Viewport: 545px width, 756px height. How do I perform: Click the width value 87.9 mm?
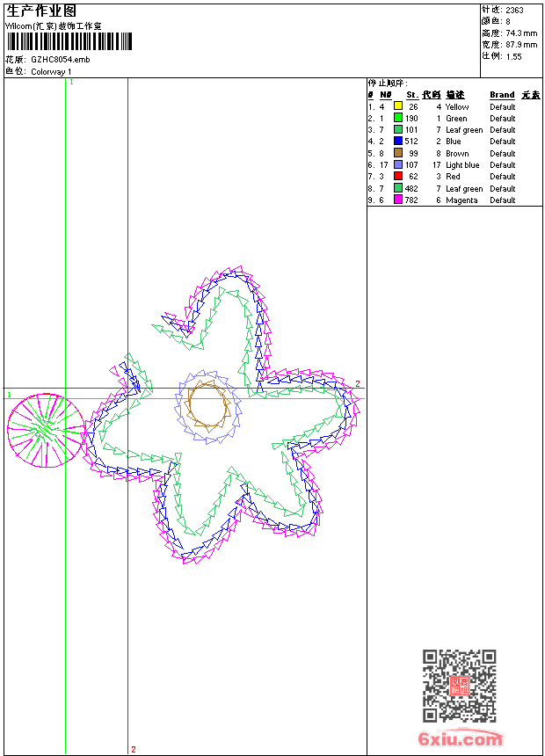click(521, 45)
